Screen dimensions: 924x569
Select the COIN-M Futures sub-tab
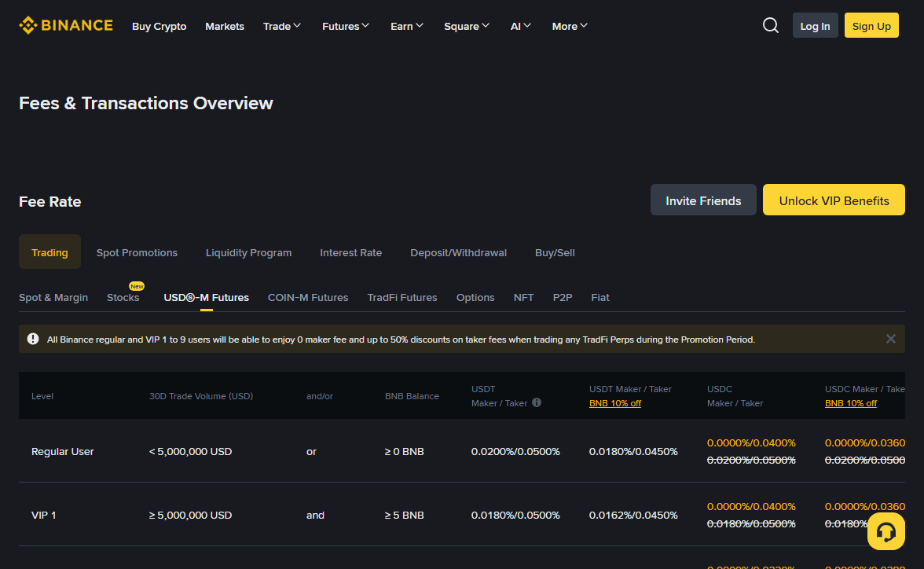point(308,297)
